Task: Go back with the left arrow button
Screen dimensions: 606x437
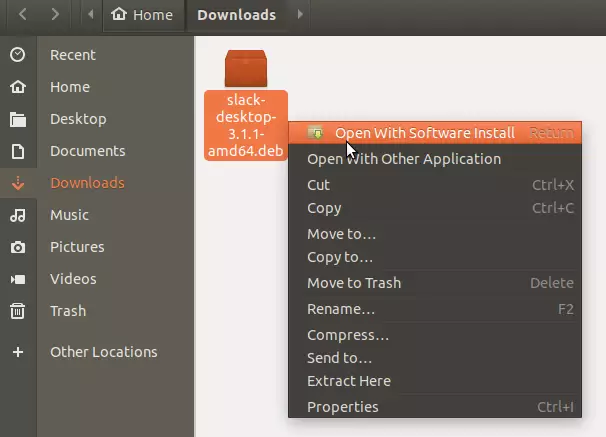Action: 22,15
